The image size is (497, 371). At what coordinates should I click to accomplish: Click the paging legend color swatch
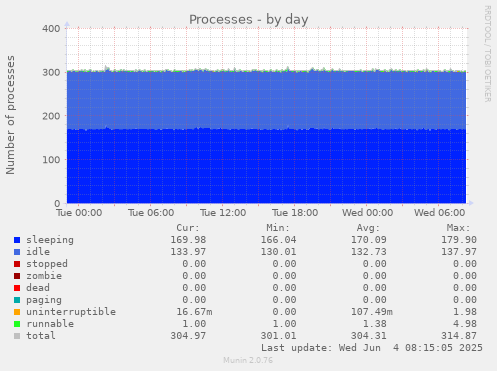[17, 300]
